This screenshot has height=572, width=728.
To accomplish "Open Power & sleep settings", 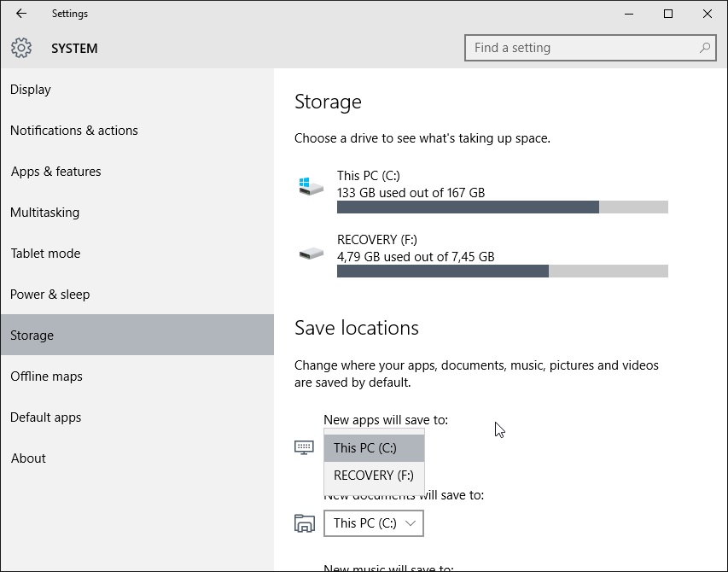I will click(137, 294).
